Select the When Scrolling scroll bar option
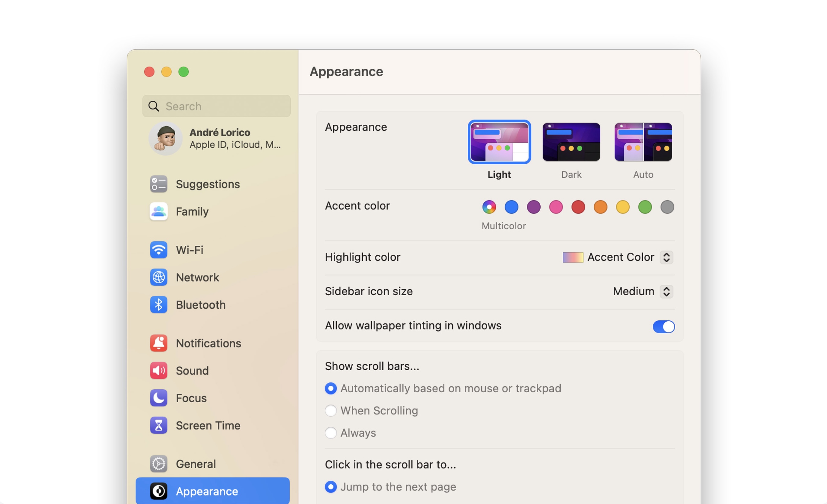Image resolution: width=827 pixels, height=504 pixels. [331, 411]
